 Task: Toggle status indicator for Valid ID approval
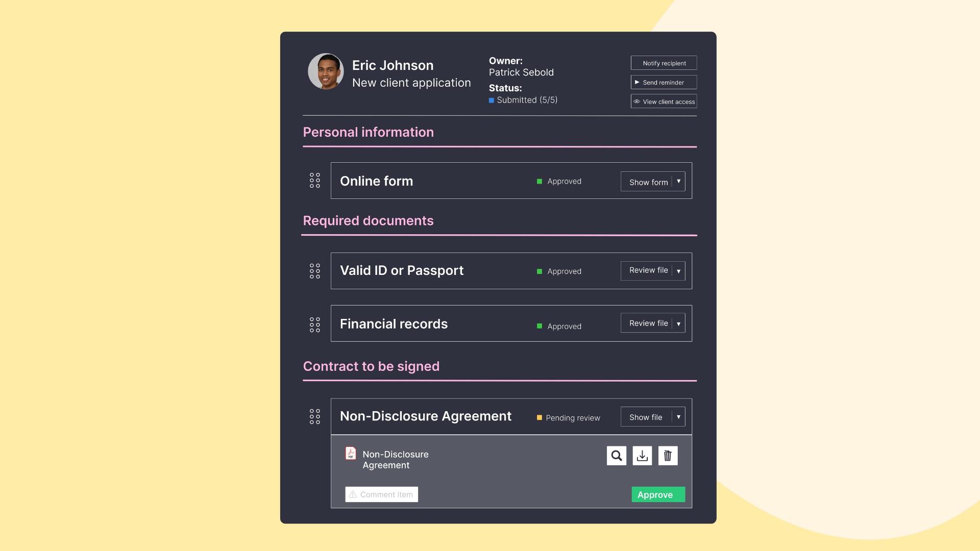point(539,270)
